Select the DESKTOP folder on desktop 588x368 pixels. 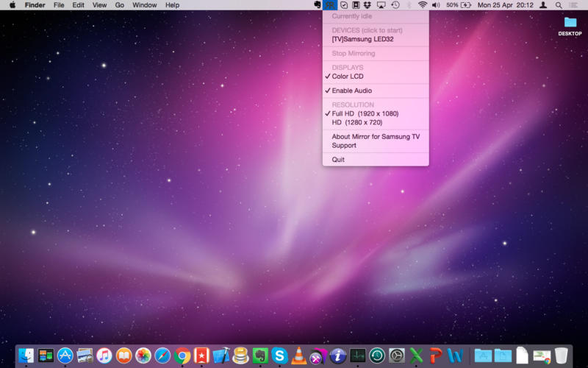(x=570, y=24)
